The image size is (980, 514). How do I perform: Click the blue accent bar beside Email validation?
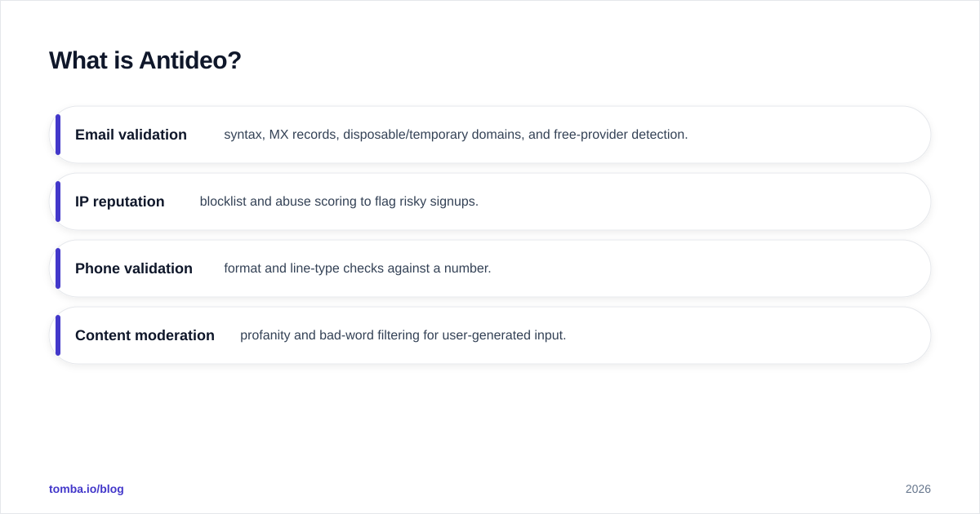[x=58, y=135]
